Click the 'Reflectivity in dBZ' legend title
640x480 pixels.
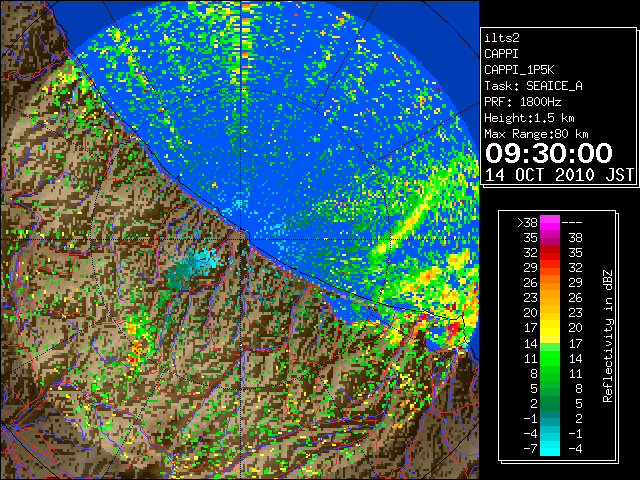(608, 336)
